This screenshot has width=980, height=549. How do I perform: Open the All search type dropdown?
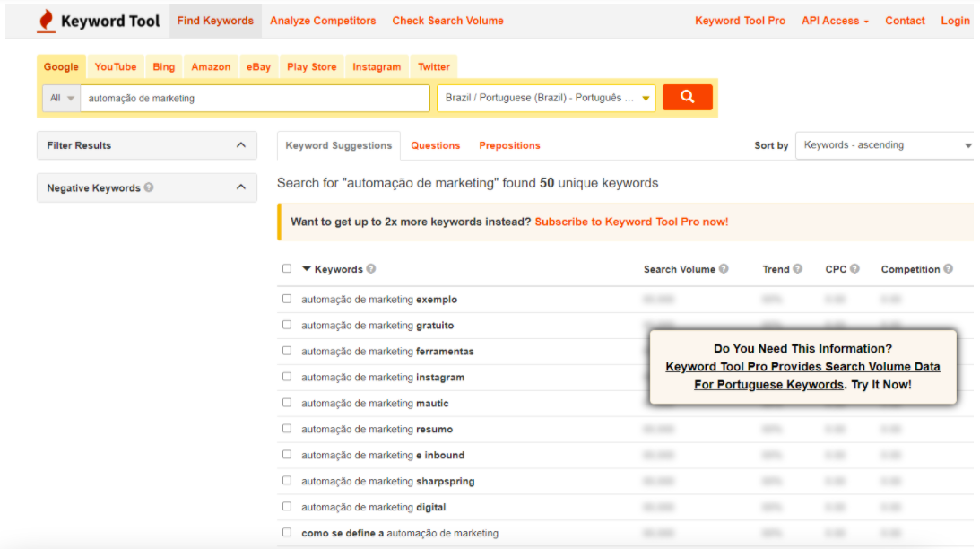[x=61, y=98]
